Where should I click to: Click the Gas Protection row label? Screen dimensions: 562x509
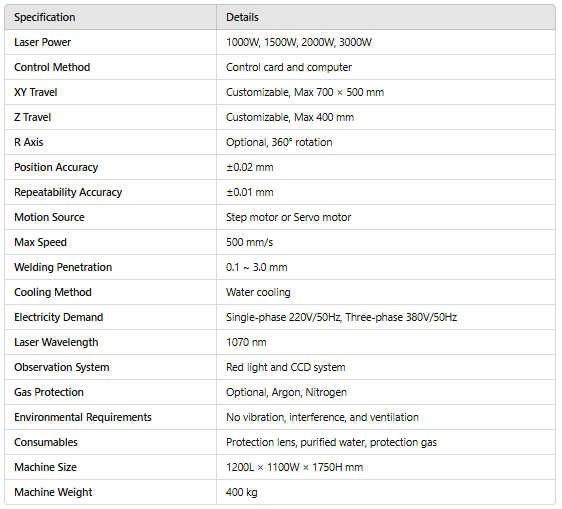(x=49, y=393)
